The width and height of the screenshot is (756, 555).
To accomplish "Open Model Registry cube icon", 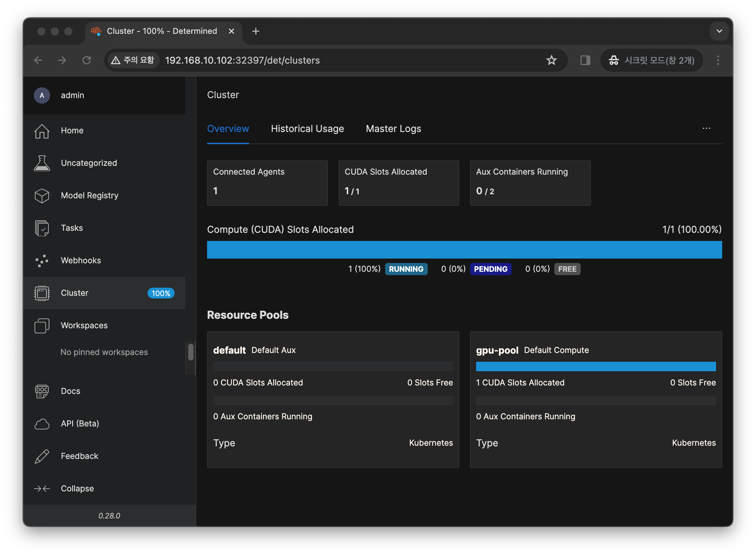I will [42, 196].
